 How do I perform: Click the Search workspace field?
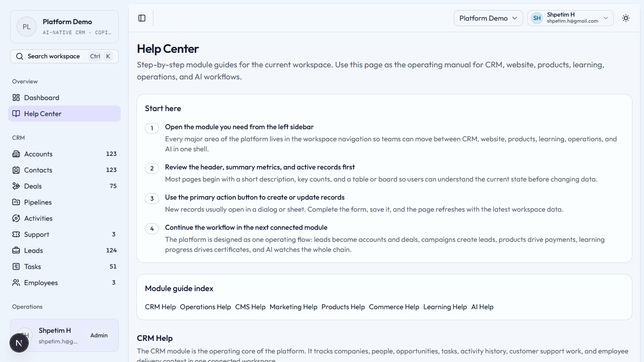pyautogui.click(x=64, y=56)
